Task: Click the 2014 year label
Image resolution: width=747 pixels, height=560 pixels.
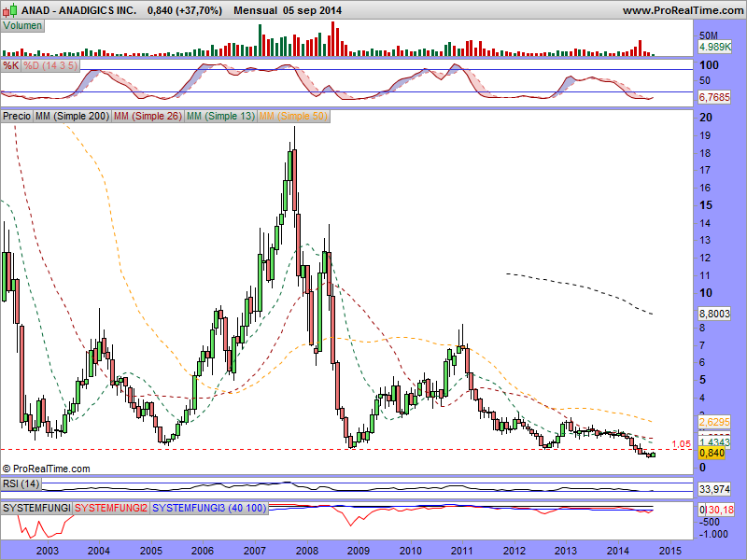Action: (618, 551)
